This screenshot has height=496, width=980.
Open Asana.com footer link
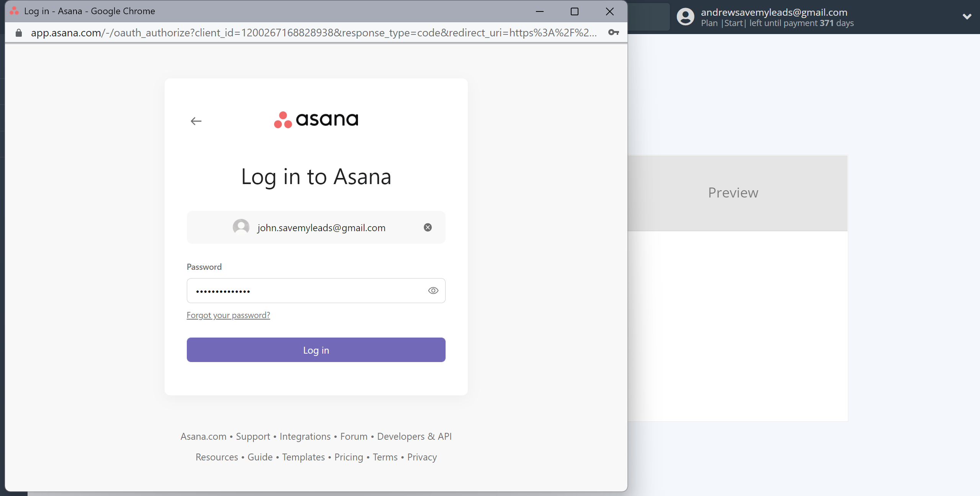tap(203, 437)
